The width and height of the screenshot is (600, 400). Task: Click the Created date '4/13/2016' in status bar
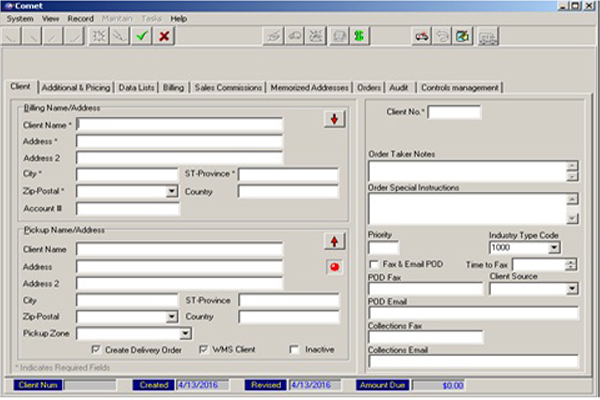coord(198,385)
